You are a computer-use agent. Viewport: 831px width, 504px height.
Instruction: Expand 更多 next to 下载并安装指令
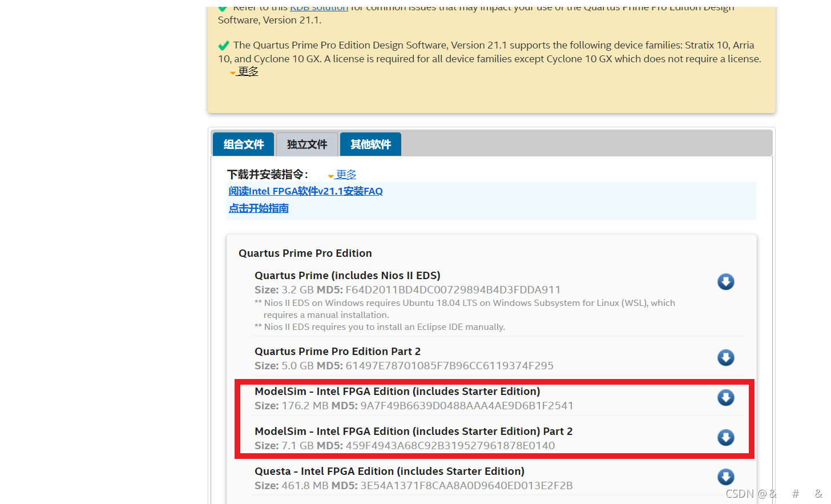pos(346,175)
